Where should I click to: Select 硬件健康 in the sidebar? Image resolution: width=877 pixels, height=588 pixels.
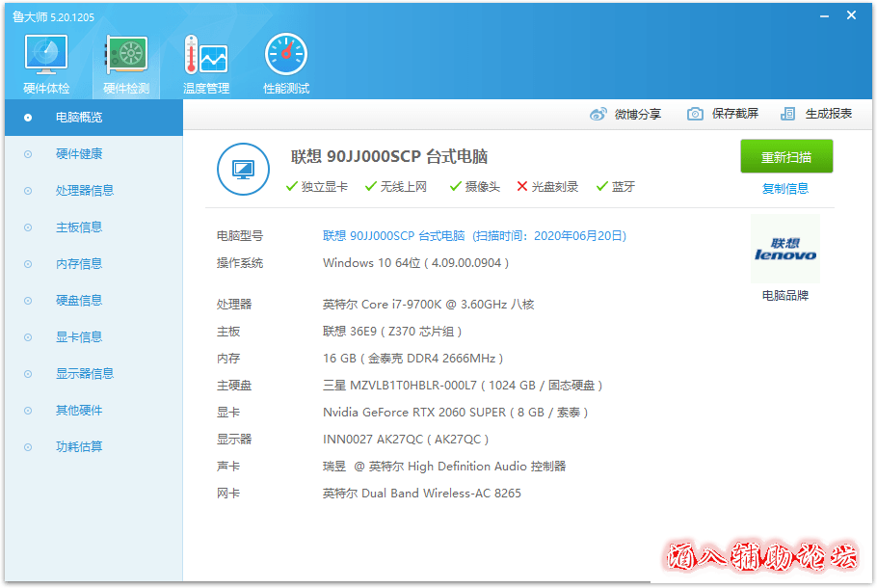(x=79, y=154)
